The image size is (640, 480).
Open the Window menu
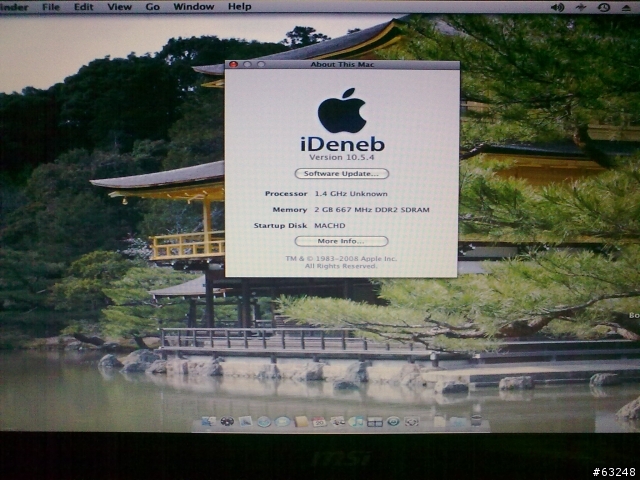click(193, 7)
